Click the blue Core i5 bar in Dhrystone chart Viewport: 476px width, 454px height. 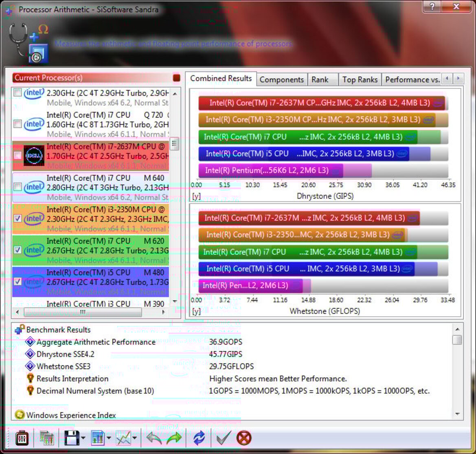click(304, 154)
